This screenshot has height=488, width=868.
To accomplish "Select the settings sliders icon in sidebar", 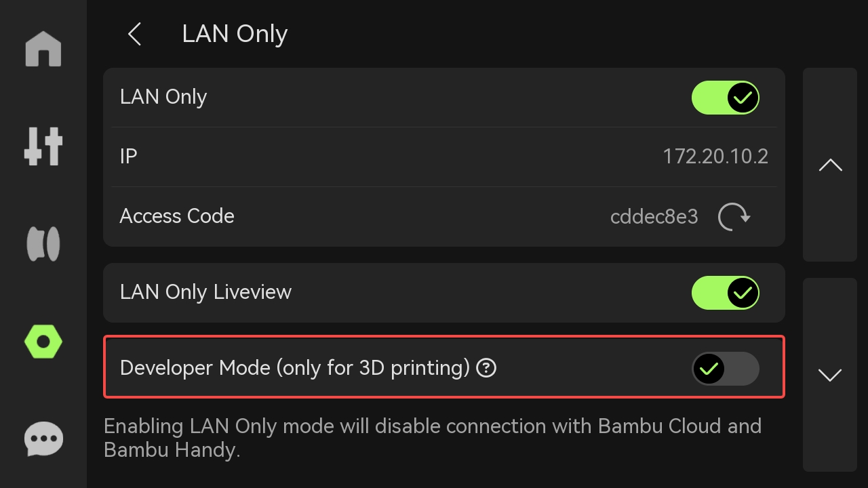I will [x=43, y=146].
